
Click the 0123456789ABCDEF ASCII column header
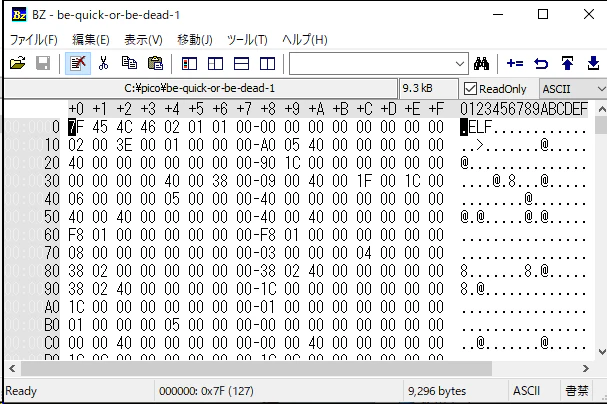pyautogui.click(x=524, y=109)
